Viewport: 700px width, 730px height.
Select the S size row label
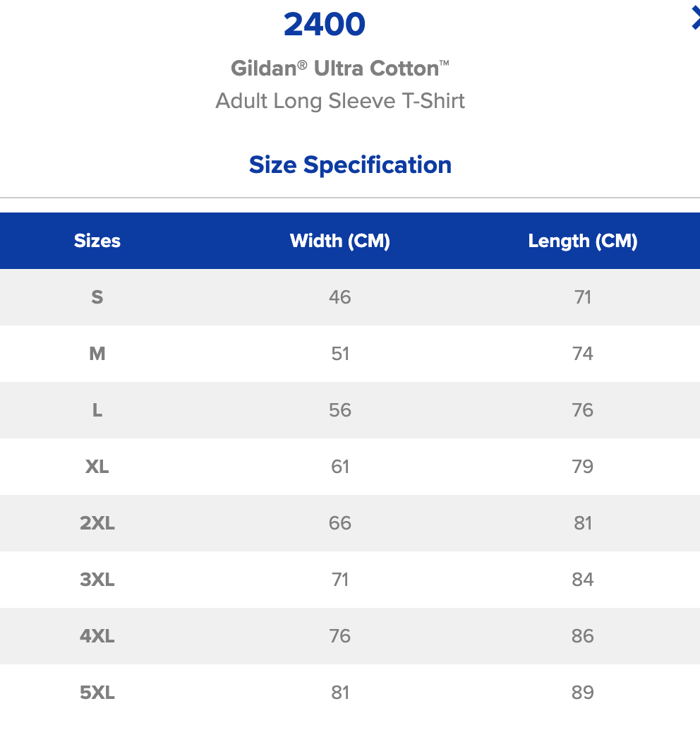(x=97, y=297)
